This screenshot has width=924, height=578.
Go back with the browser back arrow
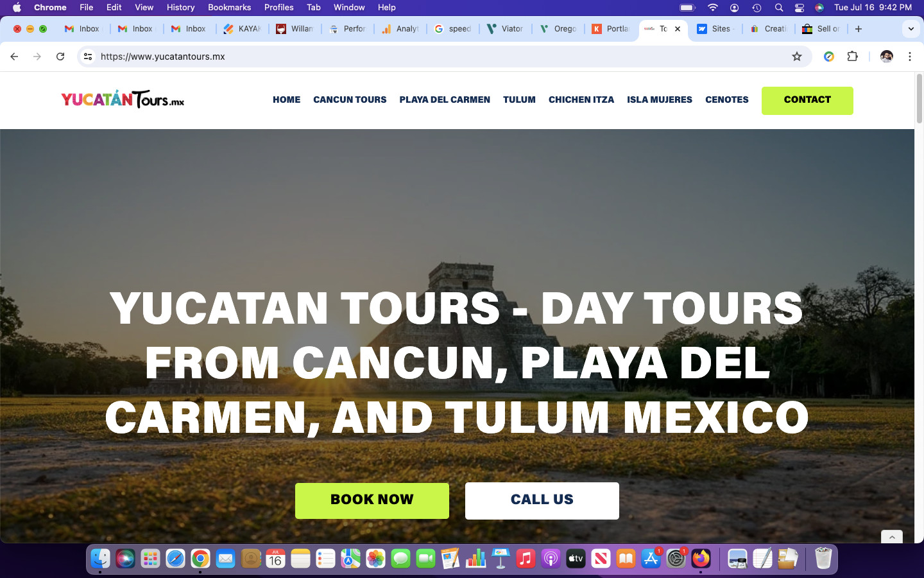14,57
